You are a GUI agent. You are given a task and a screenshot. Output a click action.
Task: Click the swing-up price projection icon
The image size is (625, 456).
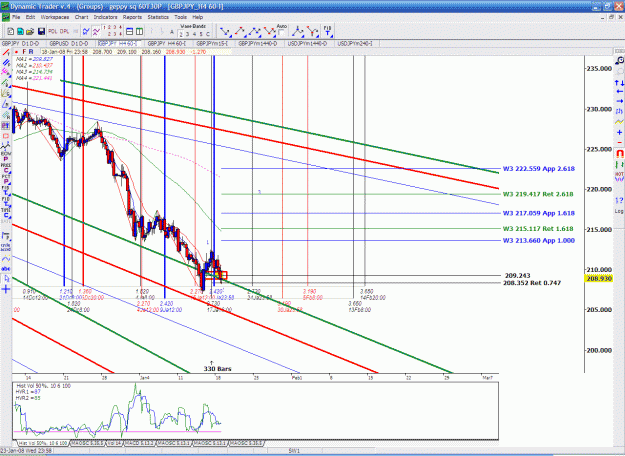tap(240, 31)
